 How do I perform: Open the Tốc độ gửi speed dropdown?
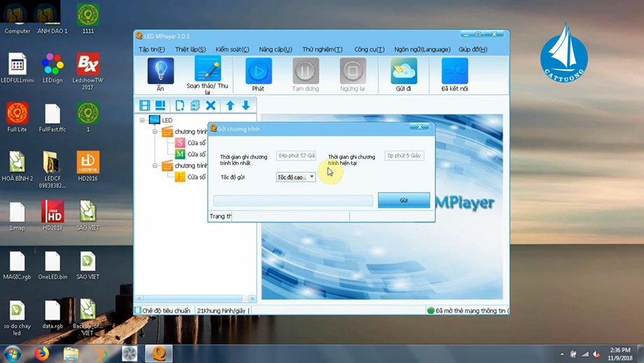[311, 177]
